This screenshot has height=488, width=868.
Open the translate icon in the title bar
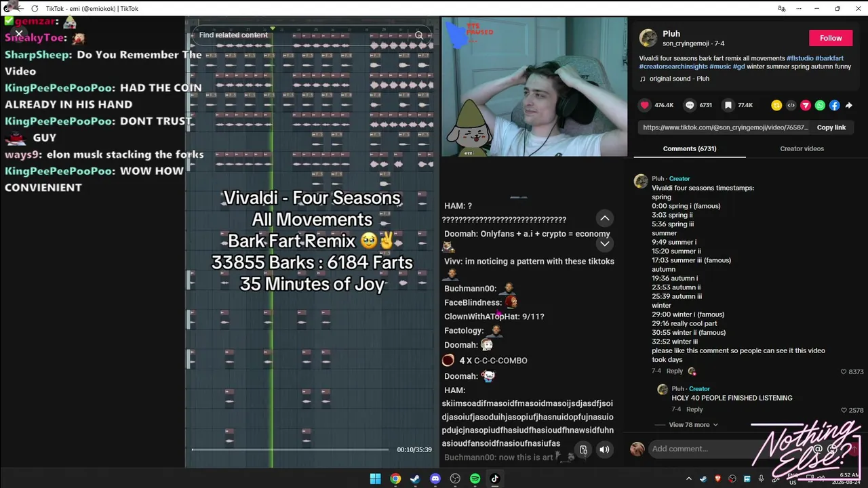click(782, 9)
